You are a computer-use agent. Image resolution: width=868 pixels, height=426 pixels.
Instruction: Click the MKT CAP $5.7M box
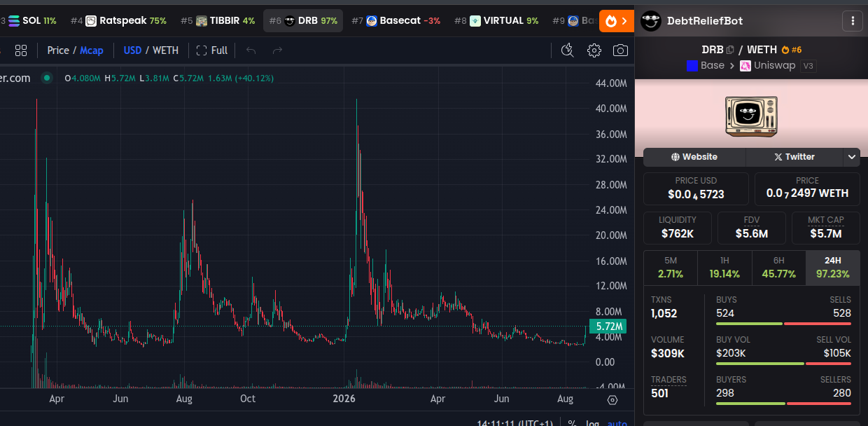(826, 228)
